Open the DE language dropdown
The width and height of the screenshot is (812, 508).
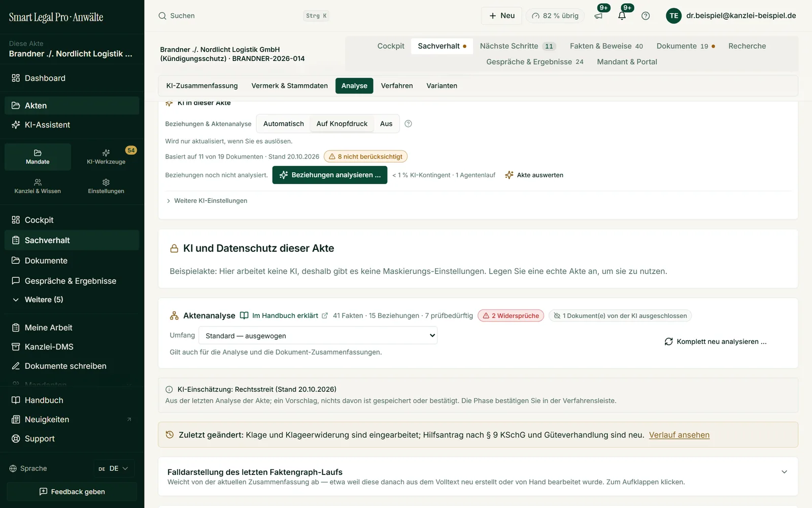click(114, 469)
